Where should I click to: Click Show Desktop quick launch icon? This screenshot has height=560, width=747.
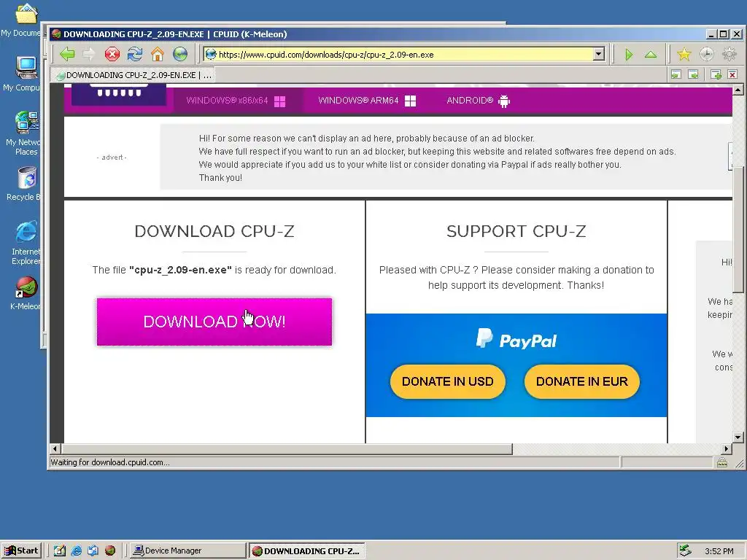(x=60, y=551)
